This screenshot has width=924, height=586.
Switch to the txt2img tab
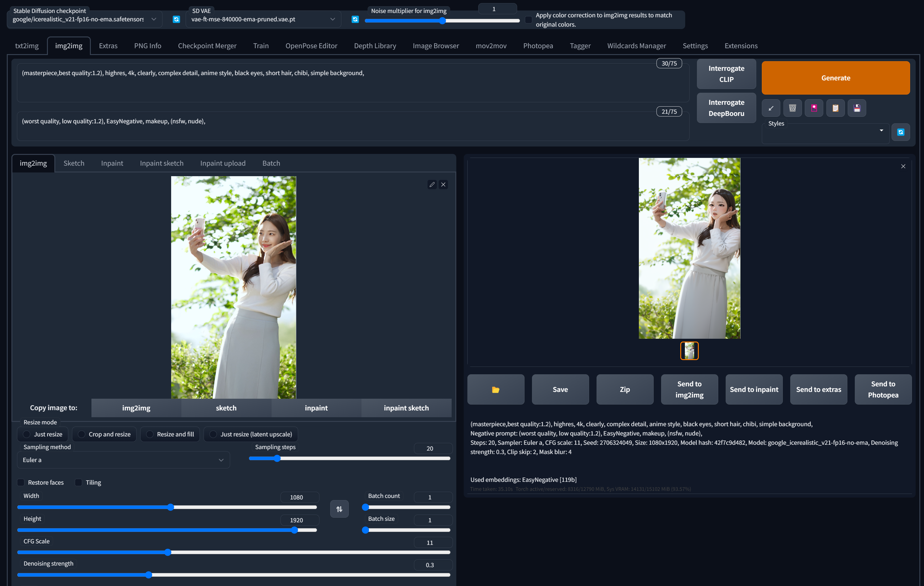point(27,46)
